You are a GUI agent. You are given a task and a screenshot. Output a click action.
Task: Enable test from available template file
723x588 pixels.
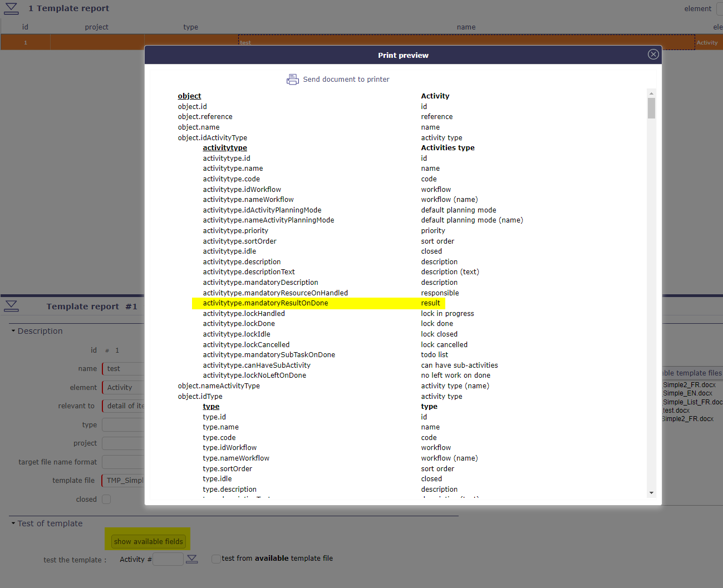pyautogui.click(x=216, y=559)
